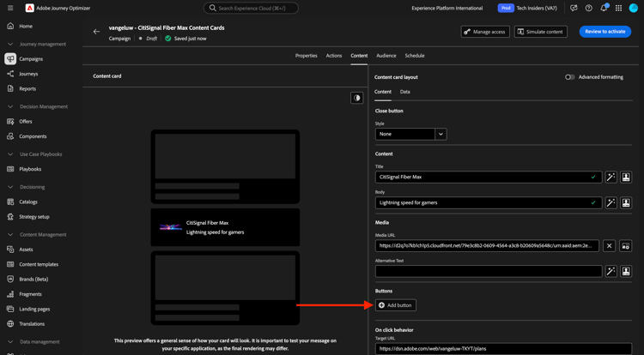644x355 pixels.
Task: Click the Title input field
Action: pos(489,177)
